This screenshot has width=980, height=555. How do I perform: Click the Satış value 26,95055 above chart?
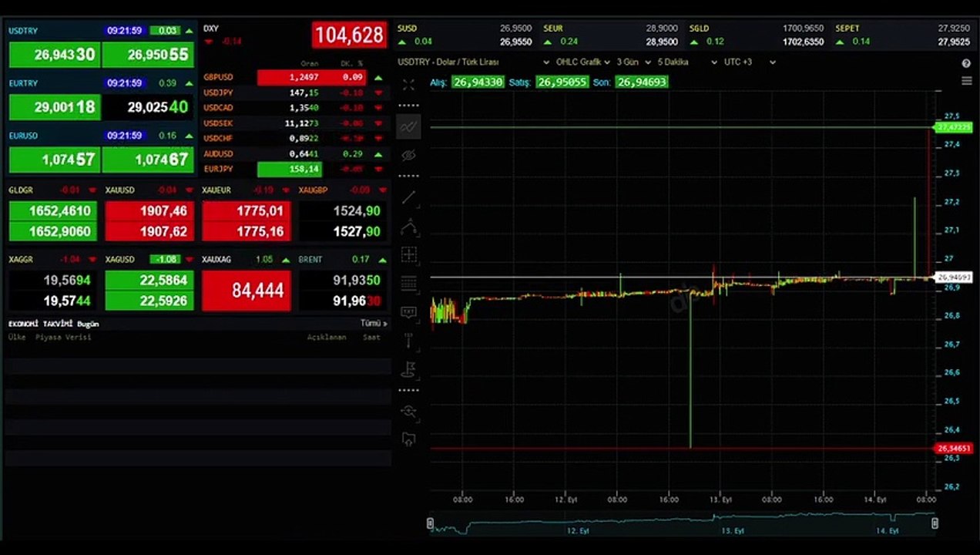[562, 82]
